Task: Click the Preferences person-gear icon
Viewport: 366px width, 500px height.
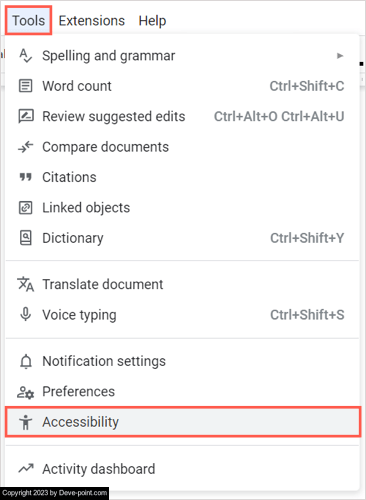Action: (26, 392)
